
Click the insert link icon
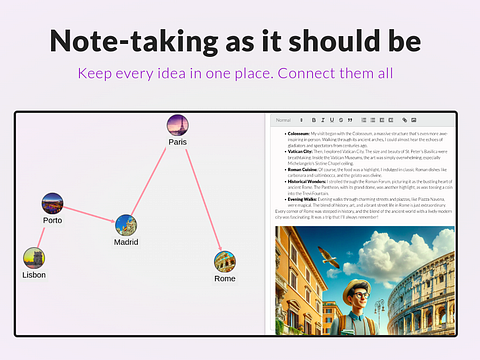pyautogui.click(x=405, y=120)
